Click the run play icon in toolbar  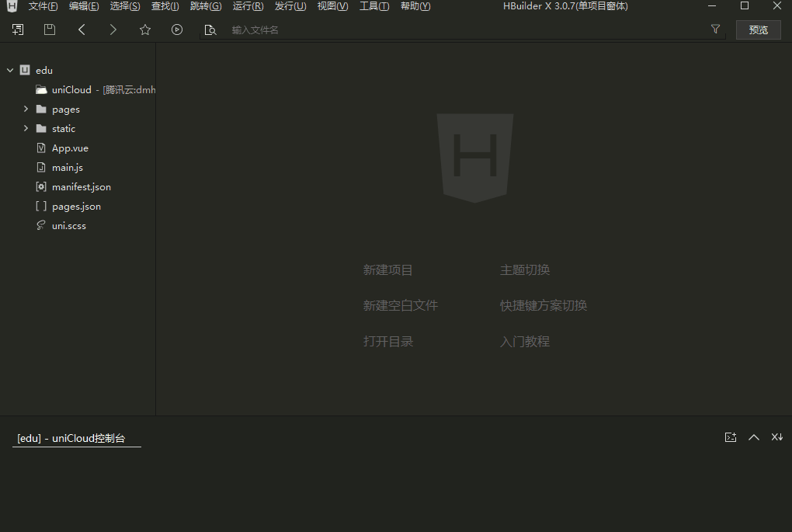point(177,30)
